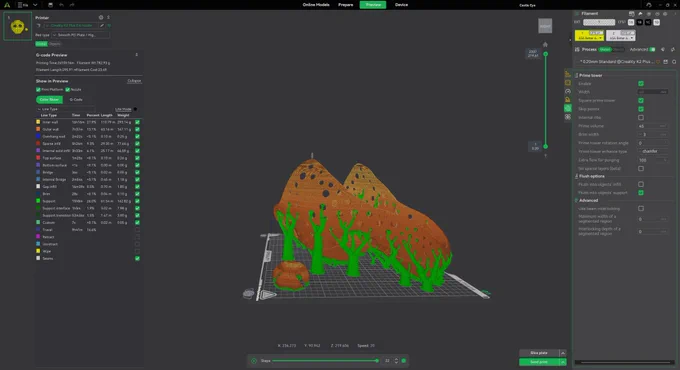This screenshot has height=370, width=680.
Task: Click the bottom handle of the layer slider
Action: point(546,147)
